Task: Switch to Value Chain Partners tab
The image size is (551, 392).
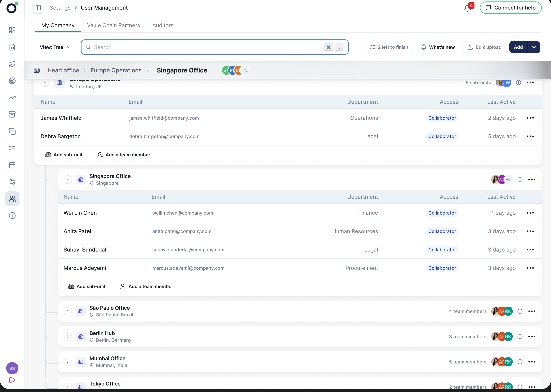Action: pos(113,25)
